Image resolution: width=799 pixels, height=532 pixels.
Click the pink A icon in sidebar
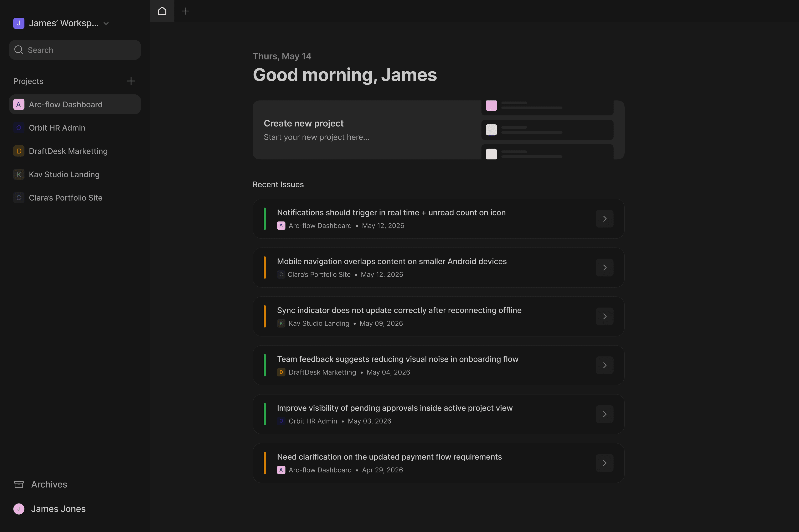point(19,104)
